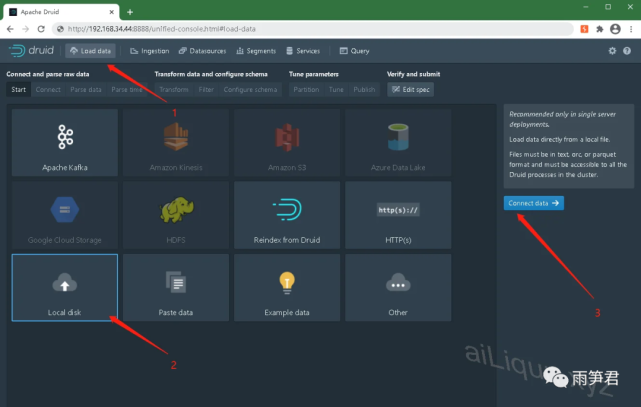This screenshot has width=641, height=407.
Task: Click the 'Recommended only in single server' text
Action: tap(563, 114)
